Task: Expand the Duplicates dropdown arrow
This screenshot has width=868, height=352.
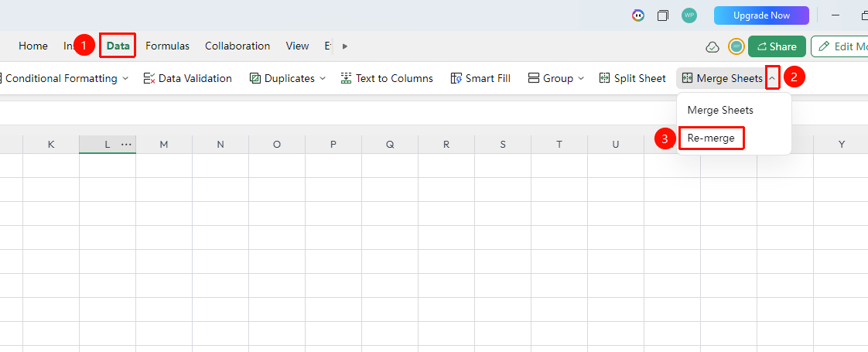Action: [322, 79]
